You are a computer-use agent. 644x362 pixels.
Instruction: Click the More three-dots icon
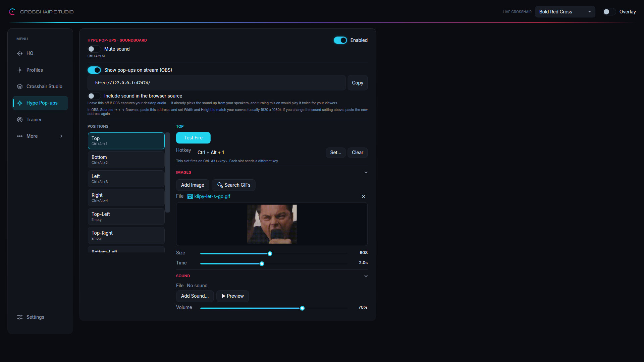click(x=20, y=136)
